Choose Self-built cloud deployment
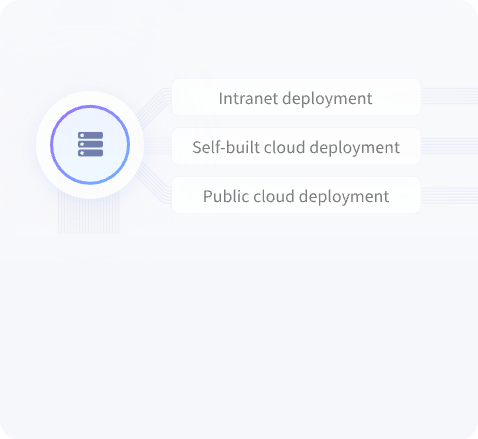Screen dimensions: 478x439 point(296,146)
